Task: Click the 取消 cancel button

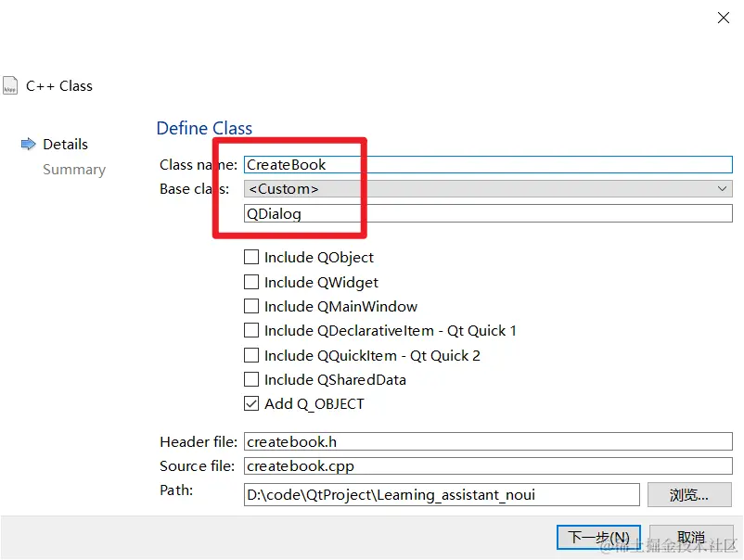Action: coord(691,537)
